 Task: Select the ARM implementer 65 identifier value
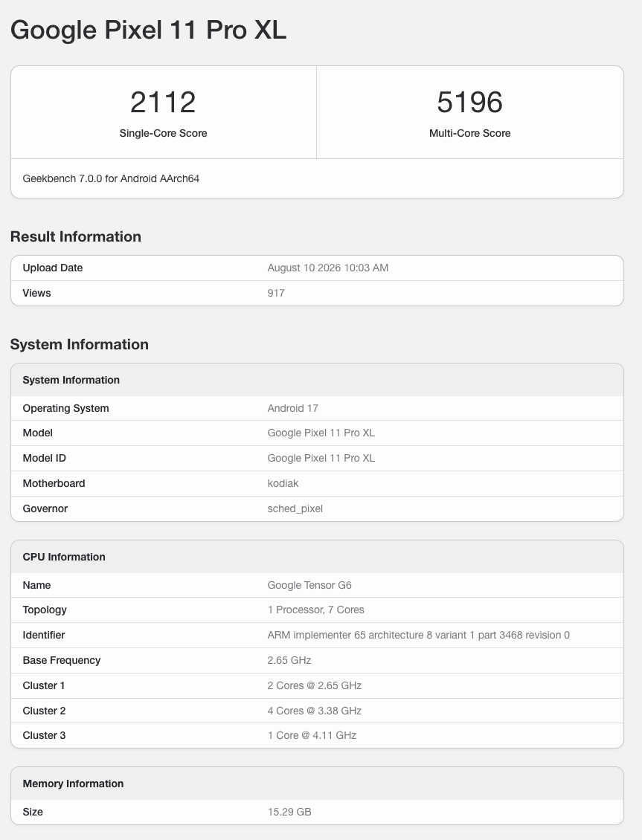pos(419,635)
